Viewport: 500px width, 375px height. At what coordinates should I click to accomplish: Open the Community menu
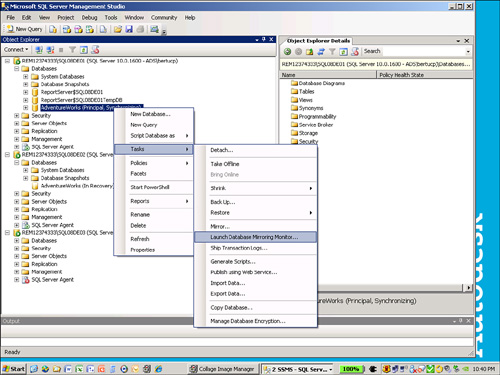click(164, 18)
